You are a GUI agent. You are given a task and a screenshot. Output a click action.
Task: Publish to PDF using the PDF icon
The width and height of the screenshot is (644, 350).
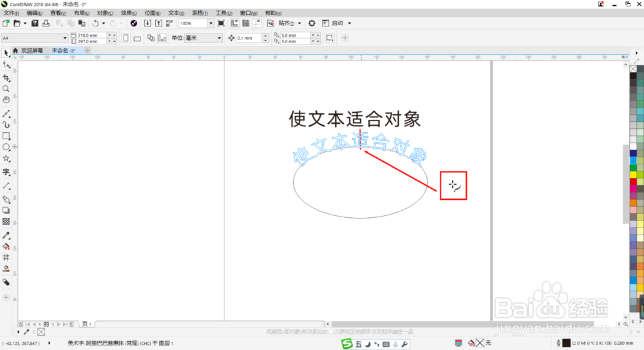169,23
